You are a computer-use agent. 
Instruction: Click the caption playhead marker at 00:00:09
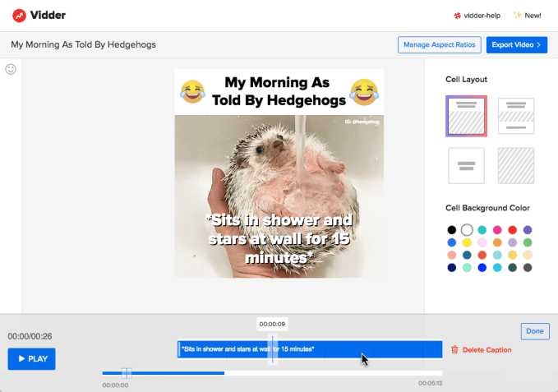273,349
